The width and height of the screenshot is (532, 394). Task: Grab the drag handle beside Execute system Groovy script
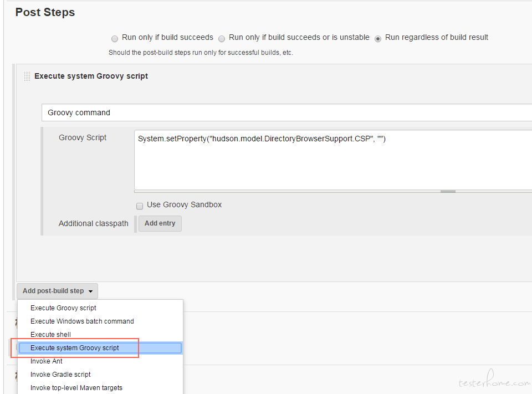[27, 76]
